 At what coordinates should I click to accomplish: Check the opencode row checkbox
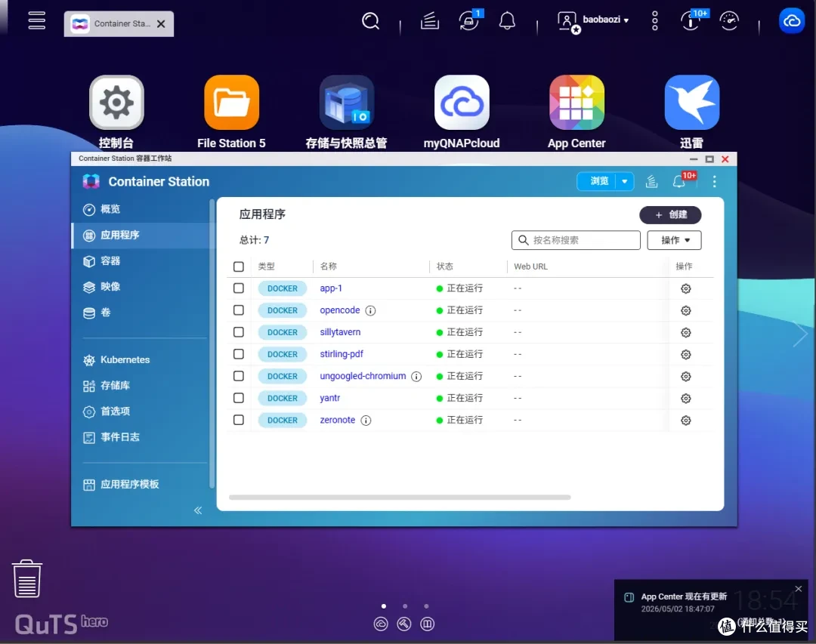238,310
